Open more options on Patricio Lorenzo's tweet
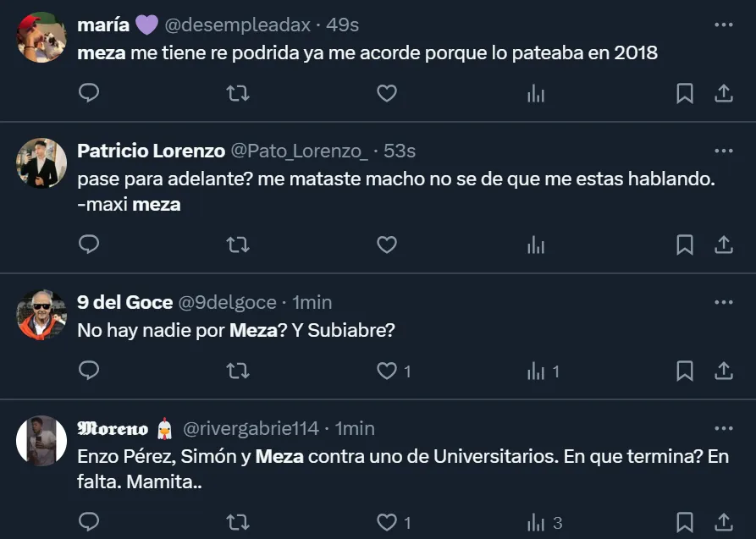 723,151
